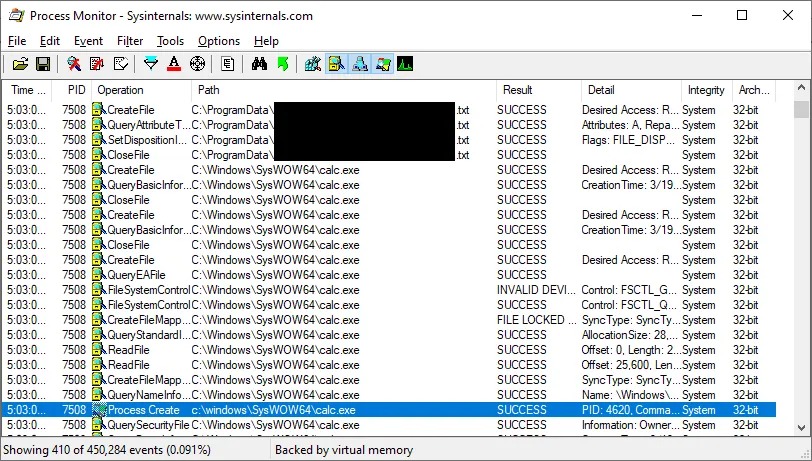Screen dimensions: 812x461
Task: Toggle Show File System Activity
Action: pyautogui.click(x=336, y=64)
